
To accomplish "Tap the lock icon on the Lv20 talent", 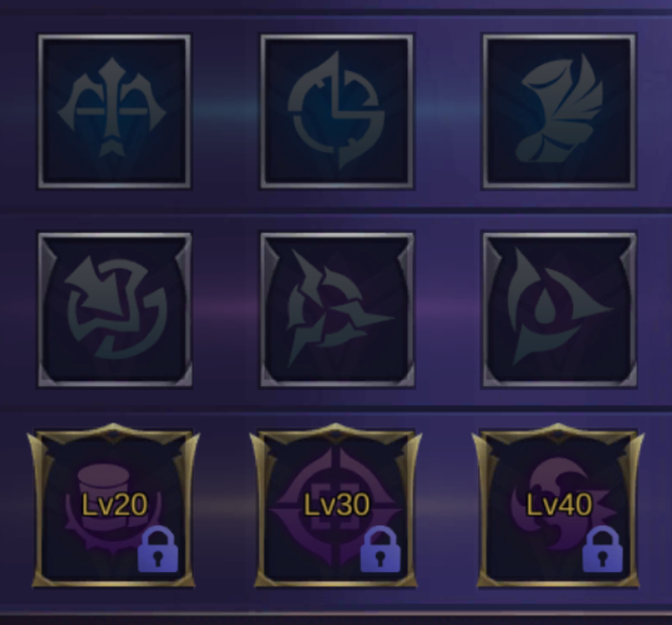I will point(157,549).
